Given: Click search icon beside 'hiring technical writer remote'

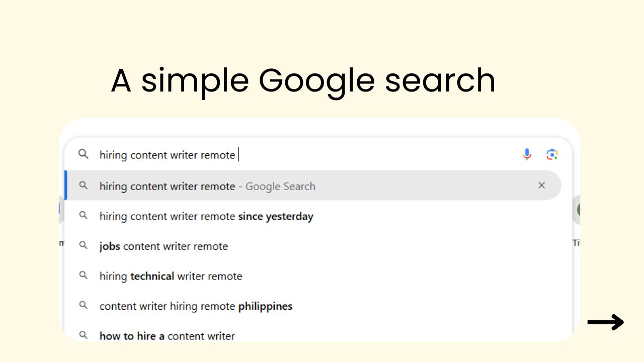Looking at the screenshot, I should click(84, 276).
